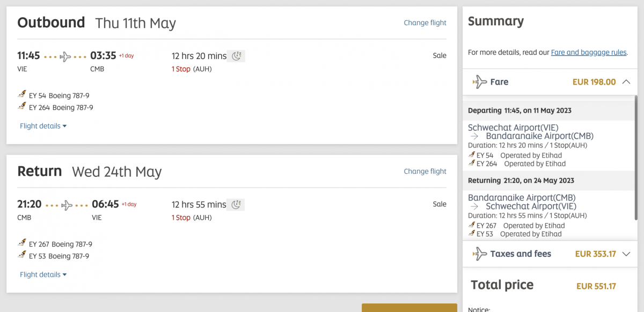Image resolution: width=644 pixels, height=312 pixels.
Task: Expand Outbound Flight details dropdown
Action: pyautogui.click(x=43, y=126)
